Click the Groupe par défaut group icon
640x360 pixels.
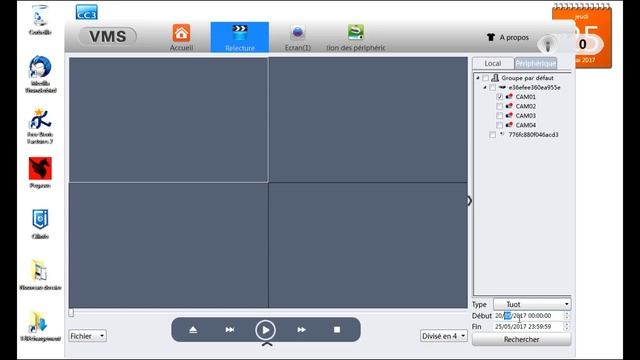click(495, 78)
